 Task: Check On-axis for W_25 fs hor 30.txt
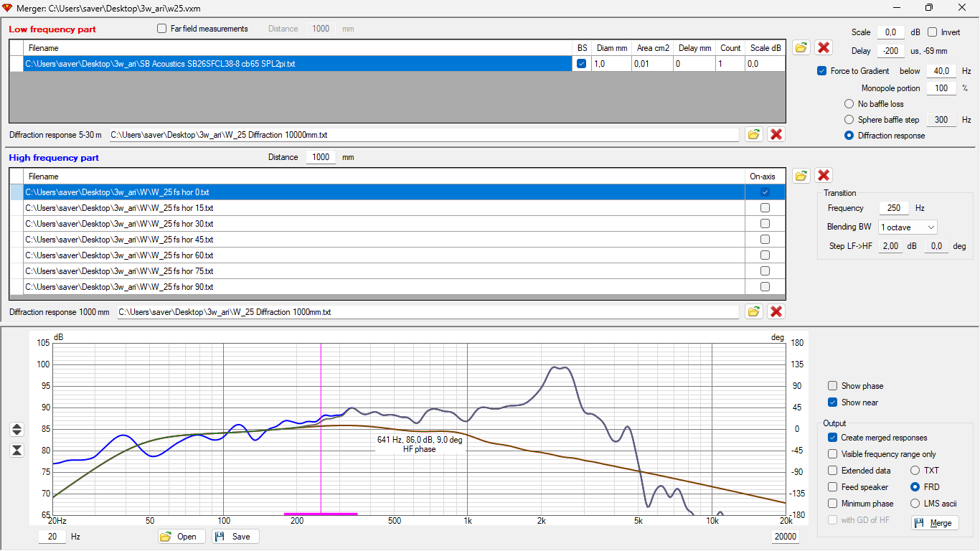765,224
